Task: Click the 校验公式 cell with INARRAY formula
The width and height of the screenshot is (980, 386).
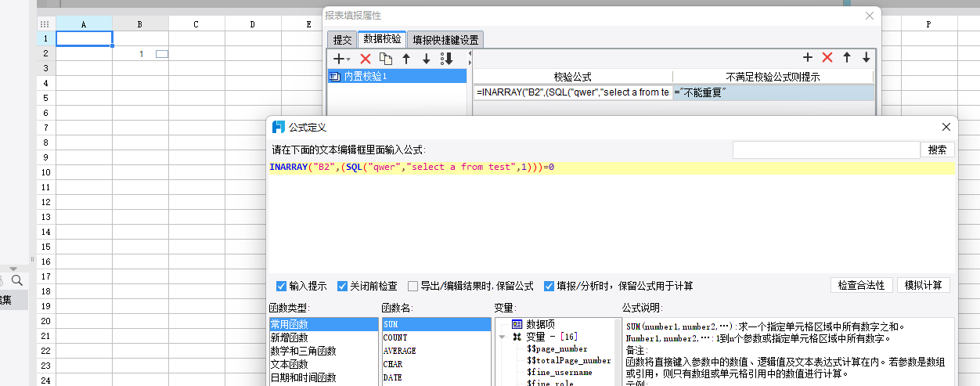Action: click(x=572, y=92)
